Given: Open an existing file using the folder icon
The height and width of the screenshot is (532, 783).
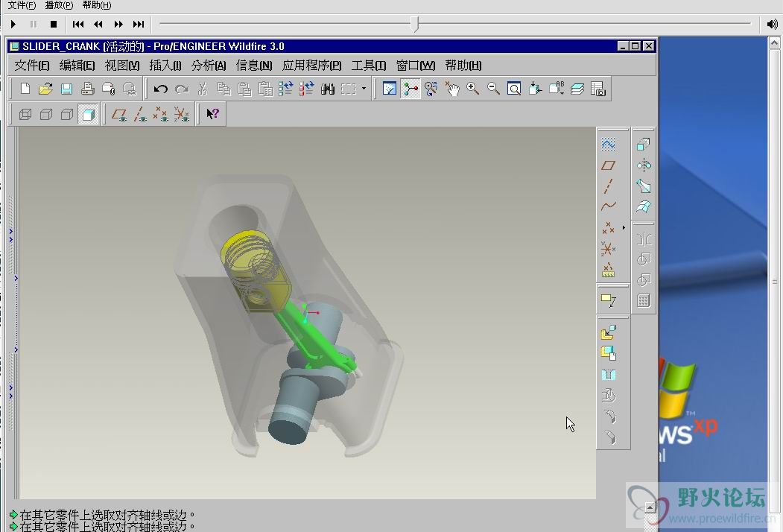Looking at the screenshot, I should click(45, 89).
